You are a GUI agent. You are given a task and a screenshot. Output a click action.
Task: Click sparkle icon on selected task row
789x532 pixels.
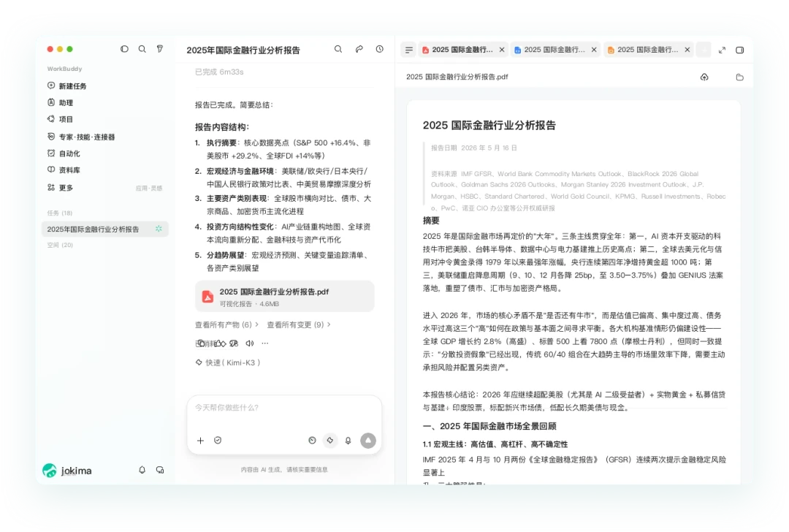coord(159,229)
